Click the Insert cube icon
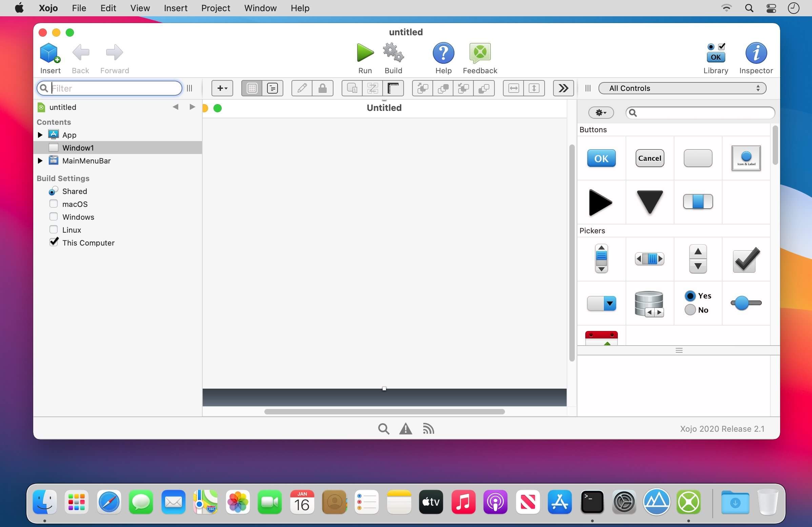812x527 pixels. tap(50, 53)
